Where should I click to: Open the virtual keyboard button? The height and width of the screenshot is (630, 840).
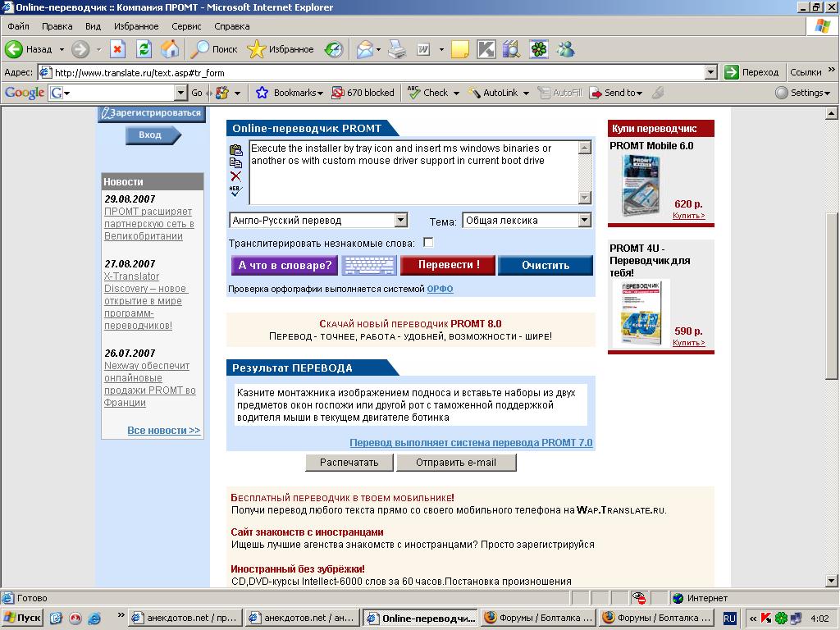coord(368,265)
